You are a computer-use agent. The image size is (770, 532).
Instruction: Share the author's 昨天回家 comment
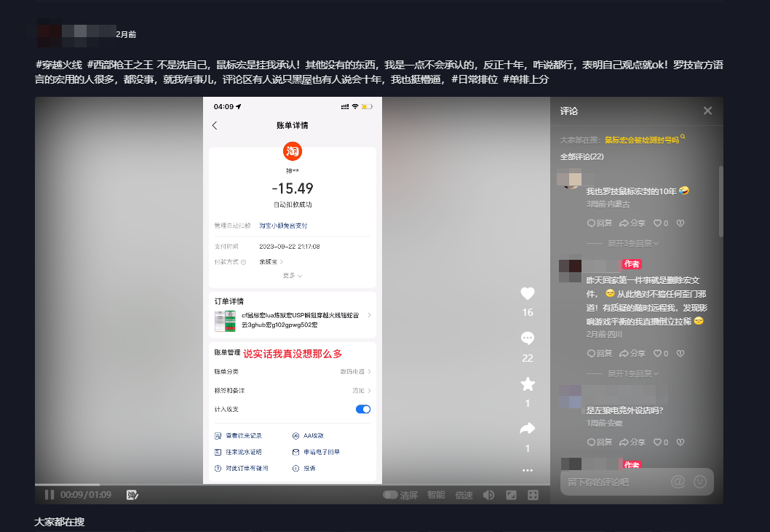(x=632, y=353)
